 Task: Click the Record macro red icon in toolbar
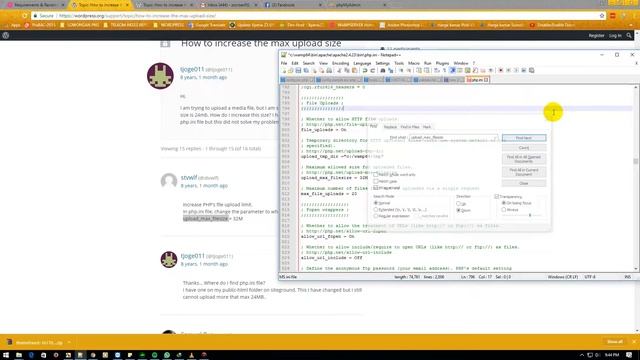click(501, 71)
